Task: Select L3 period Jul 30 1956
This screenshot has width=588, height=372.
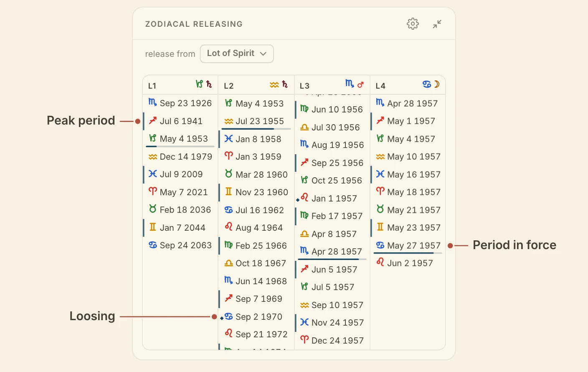Action: [x=332, y=127]
